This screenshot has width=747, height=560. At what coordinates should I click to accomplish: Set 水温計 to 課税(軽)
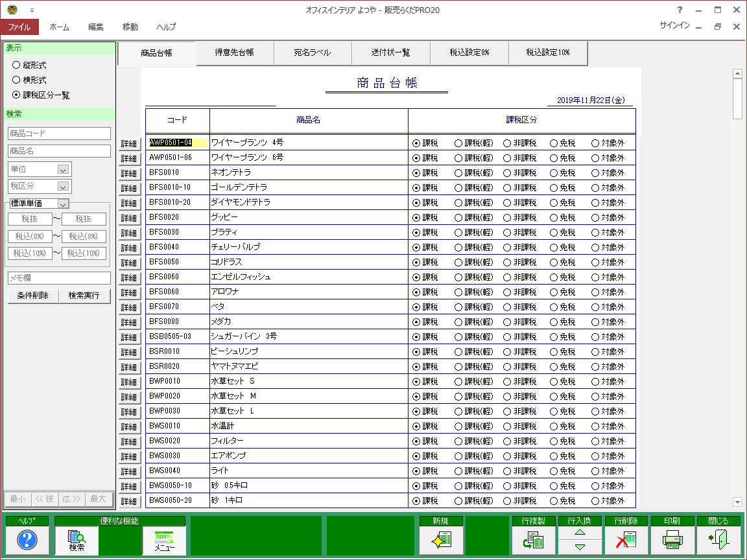tap(458, 426)
